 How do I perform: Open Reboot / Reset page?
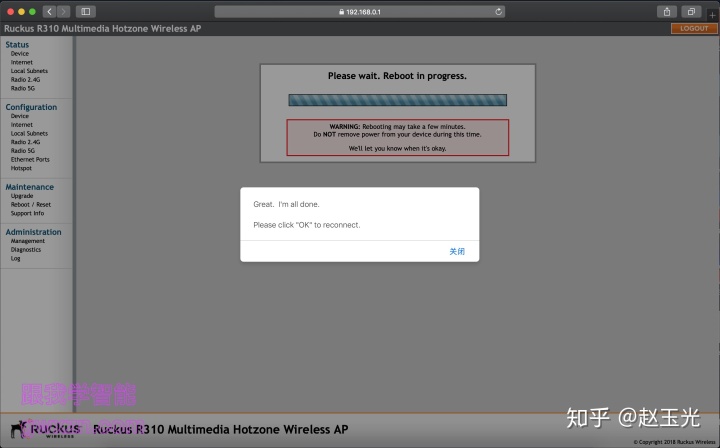31,205
